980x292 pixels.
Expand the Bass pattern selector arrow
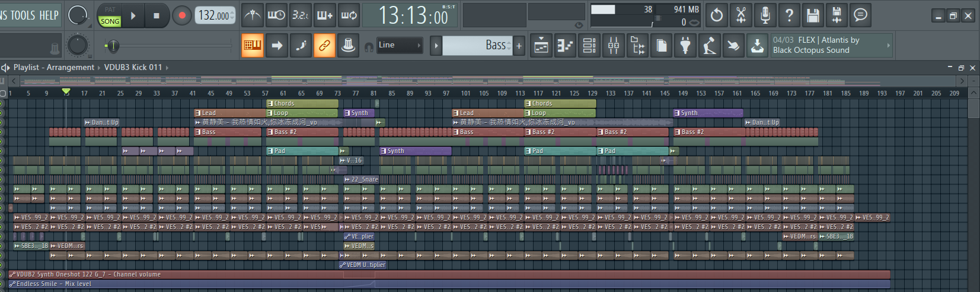pyautogui.click(x=436, y=45)
